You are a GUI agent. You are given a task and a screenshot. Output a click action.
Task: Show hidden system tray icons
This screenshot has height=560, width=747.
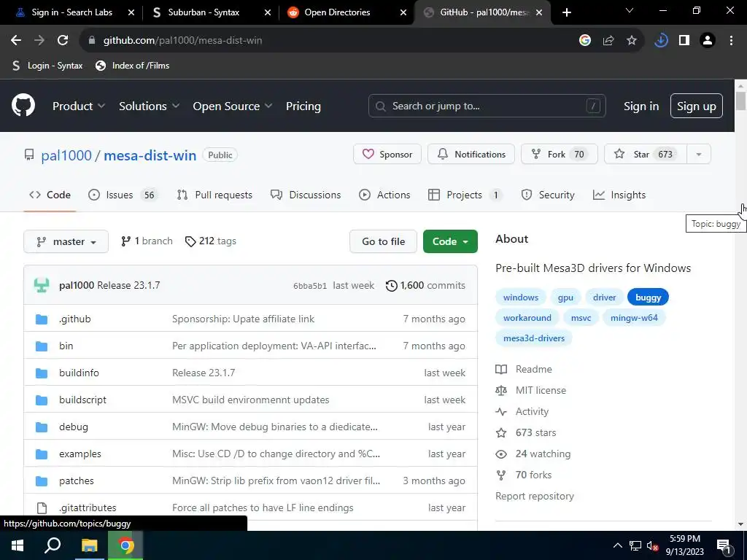[x=617, y=546]
